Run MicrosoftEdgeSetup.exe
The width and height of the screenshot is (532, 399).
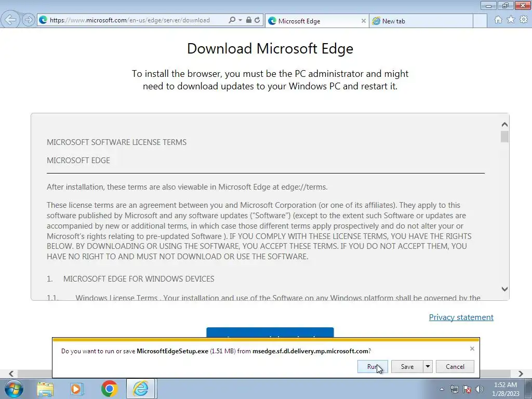[373, 366]
